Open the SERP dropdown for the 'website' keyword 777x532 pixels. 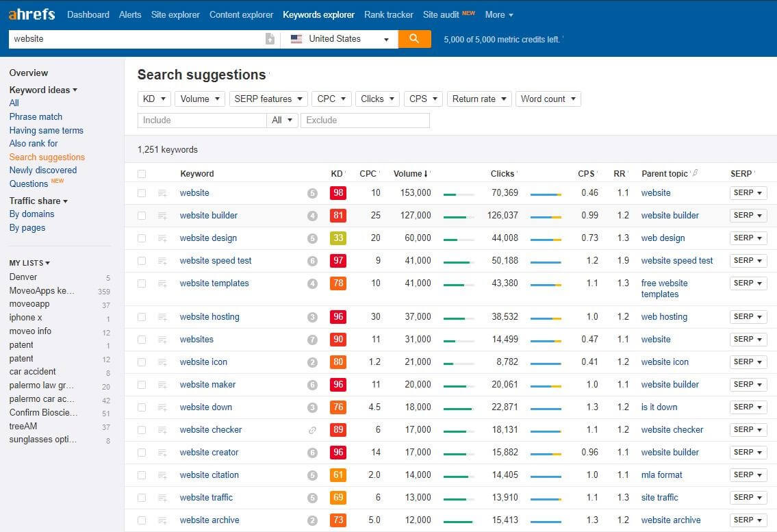pos(748,192)
